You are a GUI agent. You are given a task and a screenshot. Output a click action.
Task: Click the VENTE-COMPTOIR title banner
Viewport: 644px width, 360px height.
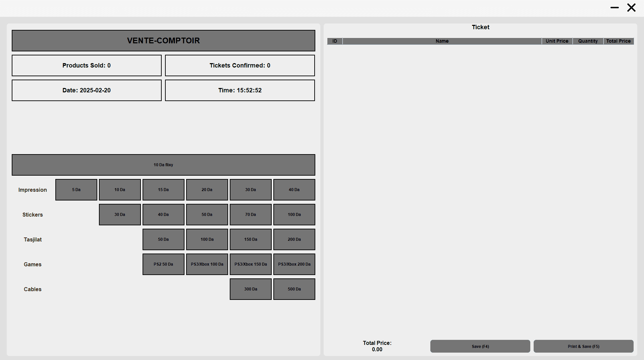[163, 41]
